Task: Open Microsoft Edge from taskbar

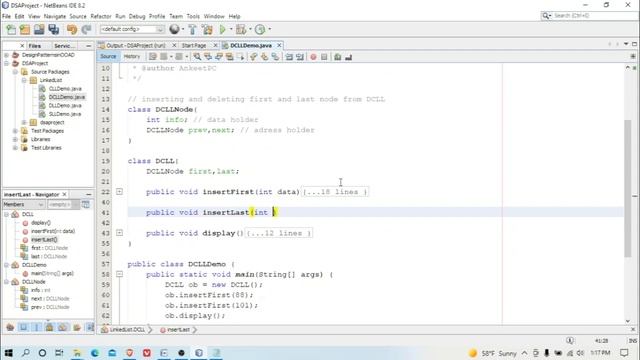Action: (x=95, y=353)
